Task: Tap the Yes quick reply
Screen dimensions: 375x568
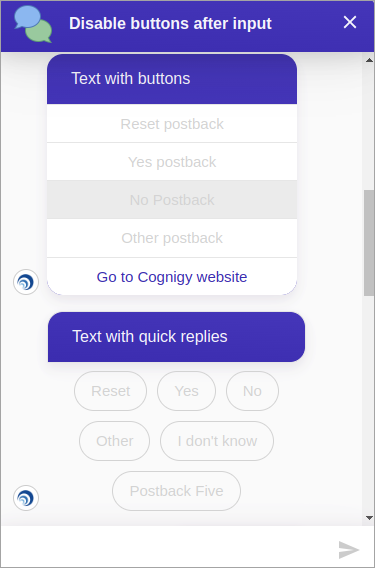Action: [187, 391]
